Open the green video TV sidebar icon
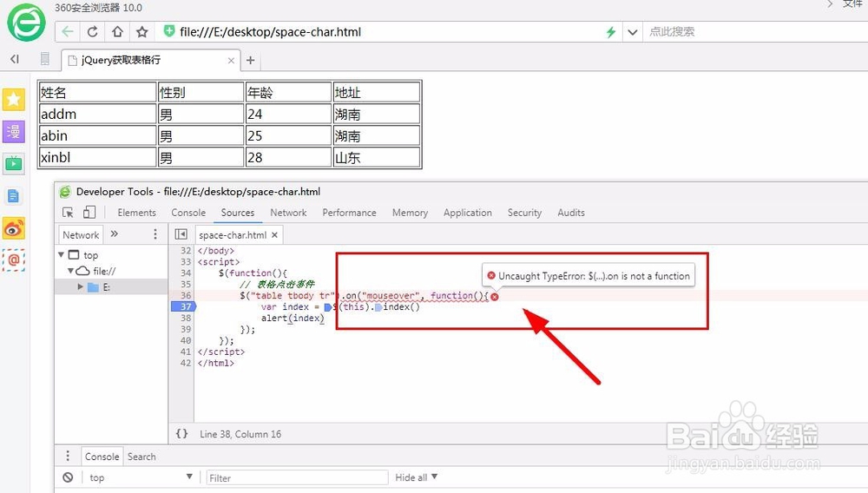The width and height of the screenshot is (868, 493). [14, 164]
